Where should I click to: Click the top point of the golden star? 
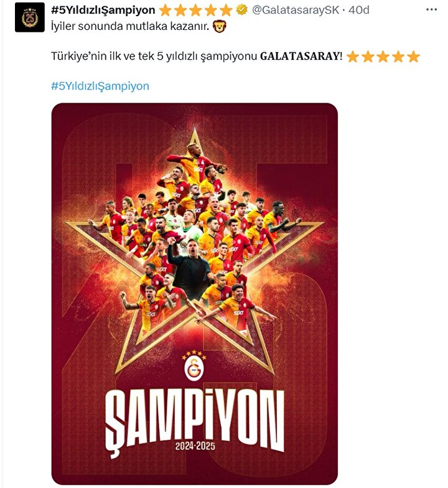(x=195, y=133)
